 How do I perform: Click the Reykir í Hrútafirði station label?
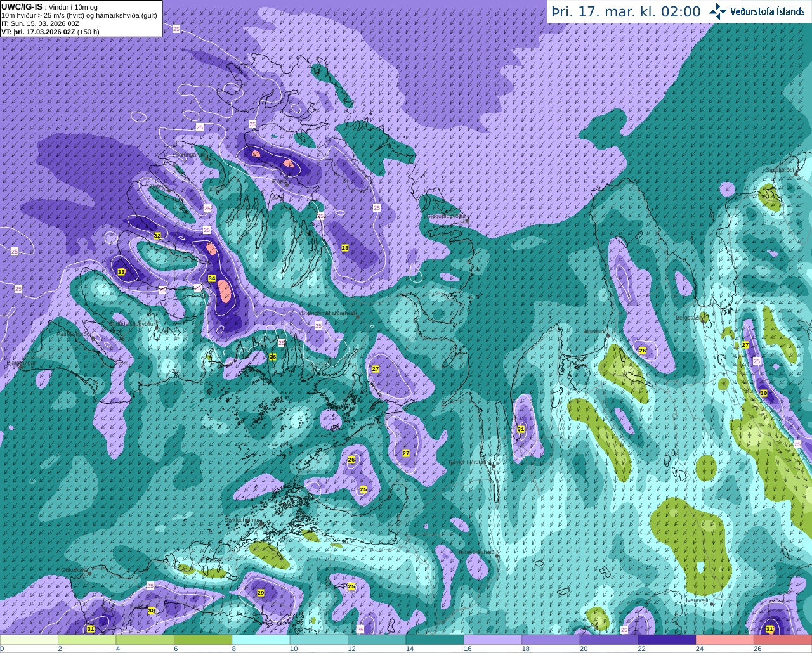pyautogui.click(x=471, y=462)
